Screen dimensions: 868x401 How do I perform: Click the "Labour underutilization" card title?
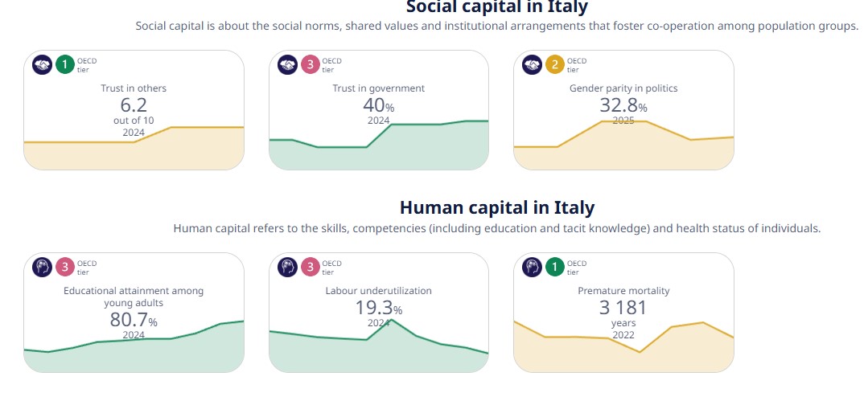point(378,291)
